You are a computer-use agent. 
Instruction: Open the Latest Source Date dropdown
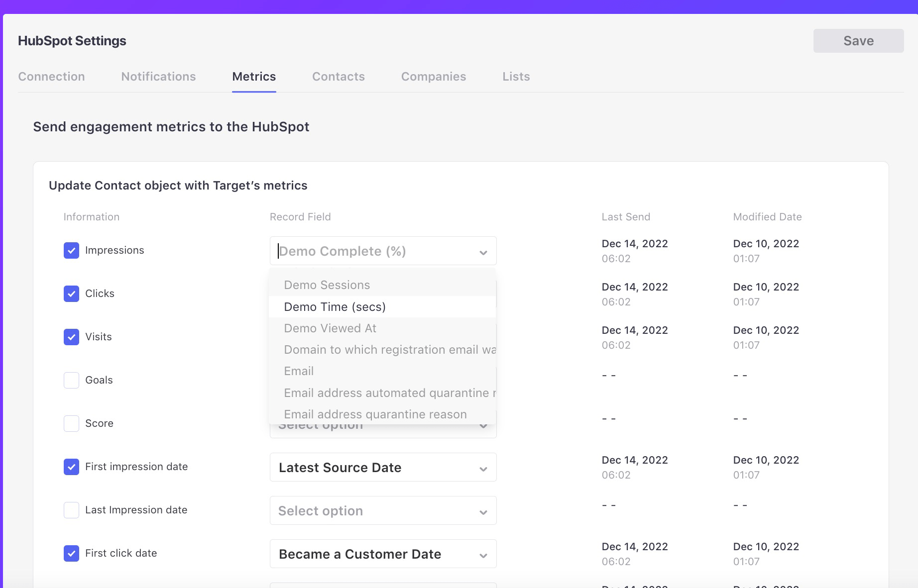pyautogui.click(x=382, y=467)
